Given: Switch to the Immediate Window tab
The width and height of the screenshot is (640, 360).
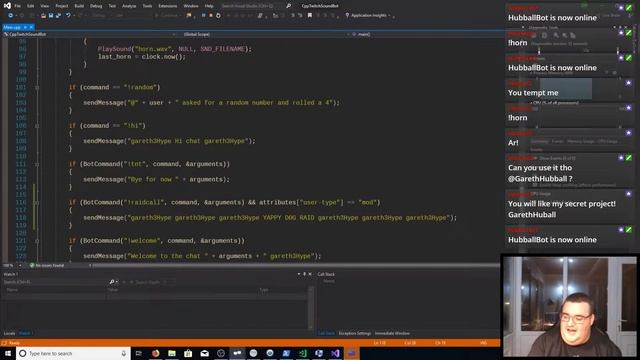Looking at the screenshot, I should click(x=392, y=333).
